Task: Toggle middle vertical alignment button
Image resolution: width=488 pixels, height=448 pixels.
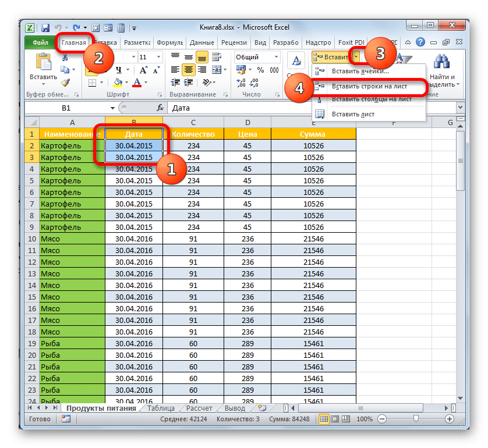Action: click(x=188, y=57)
